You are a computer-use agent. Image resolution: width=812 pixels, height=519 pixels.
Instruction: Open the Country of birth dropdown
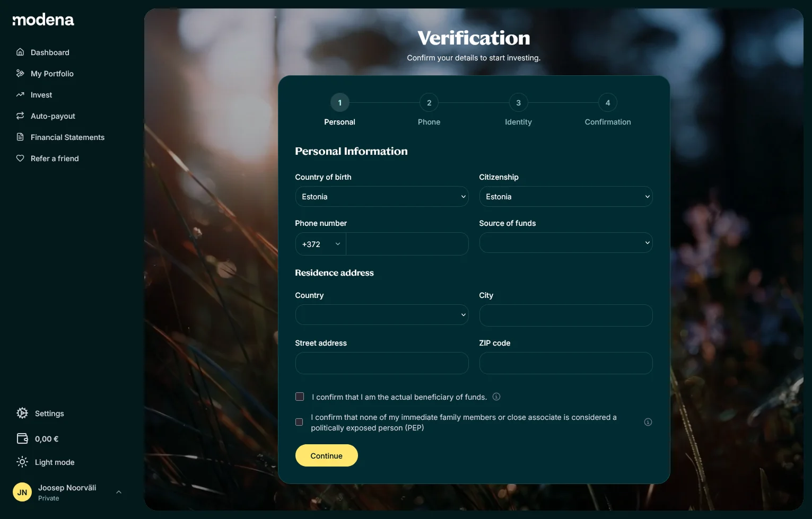[382, 197]
